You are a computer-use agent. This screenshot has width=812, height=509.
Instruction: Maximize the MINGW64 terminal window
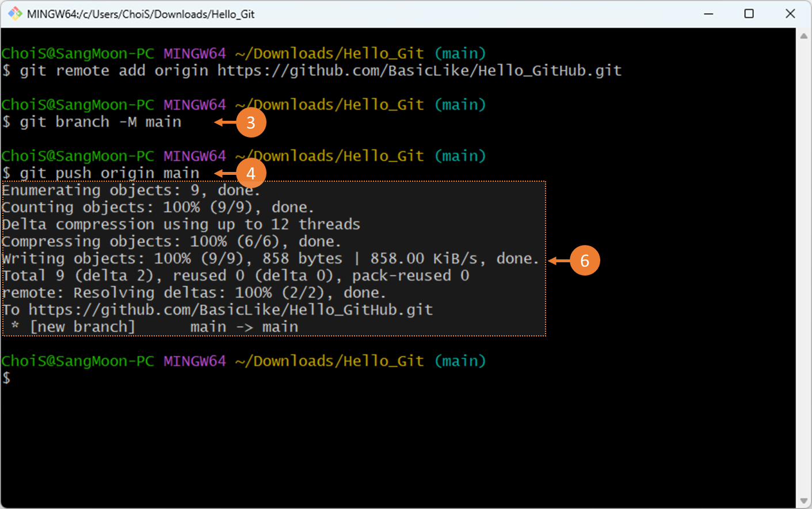point(749,14)
